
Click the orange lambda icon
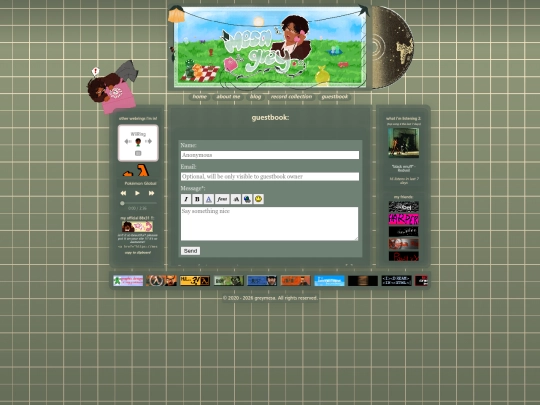click(143, 170)
